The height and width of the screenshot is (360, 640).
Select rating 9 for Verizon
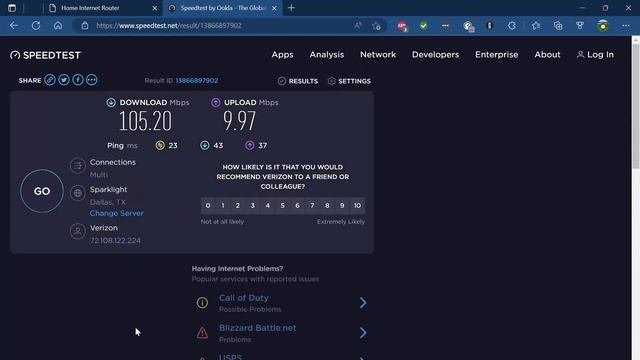point(342,206)
